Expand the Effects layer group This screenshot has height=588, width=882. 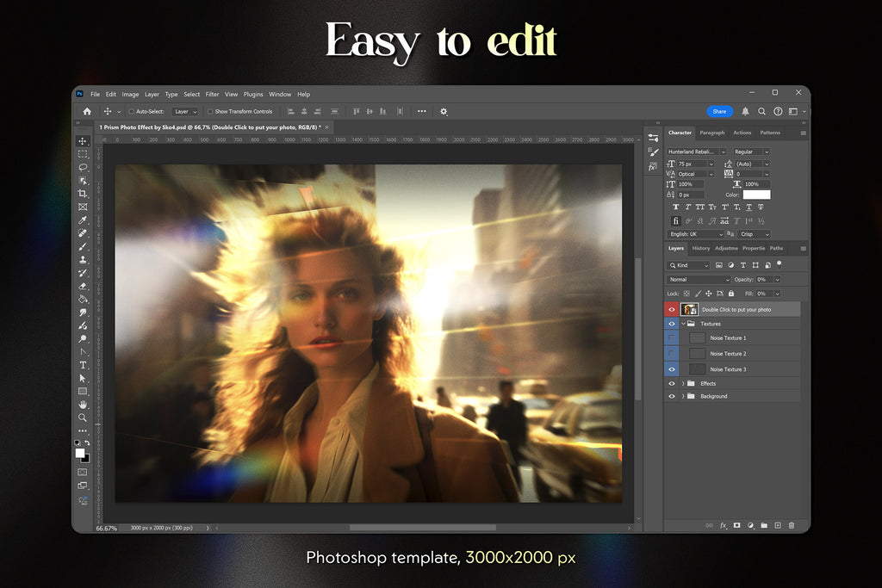coord(683,384)
